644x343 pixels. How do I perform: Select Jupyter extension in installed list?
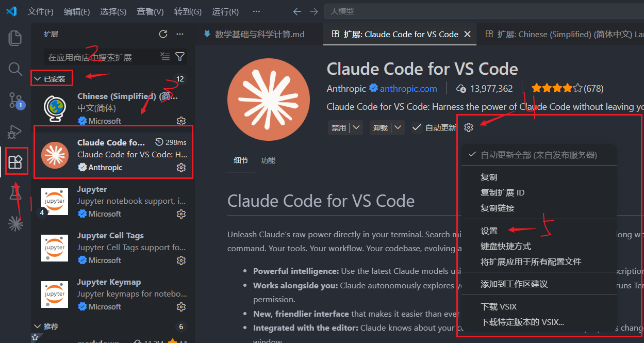(113, 202)
